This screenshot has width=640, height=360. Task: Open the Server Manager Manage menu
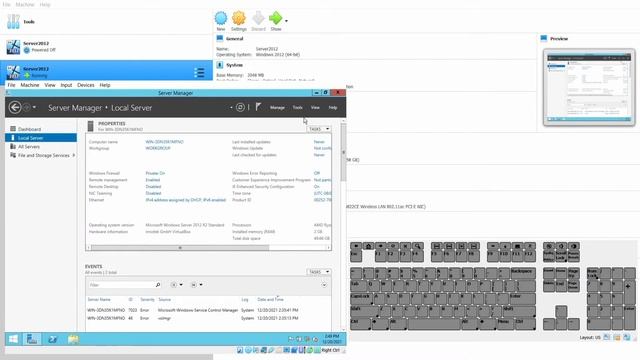[277, 107]
